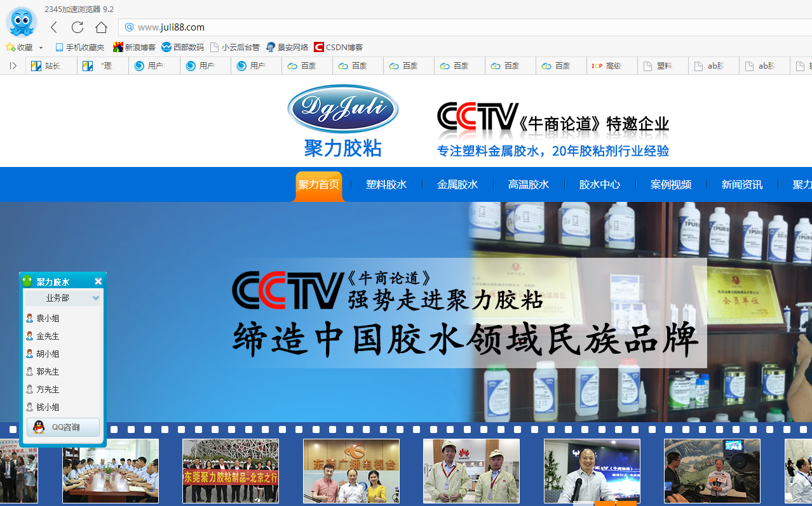This screenshot has height=506, width=812.
Task: Expand the 收藏 favorites dropdown arrow
Action: pos(41,48)
